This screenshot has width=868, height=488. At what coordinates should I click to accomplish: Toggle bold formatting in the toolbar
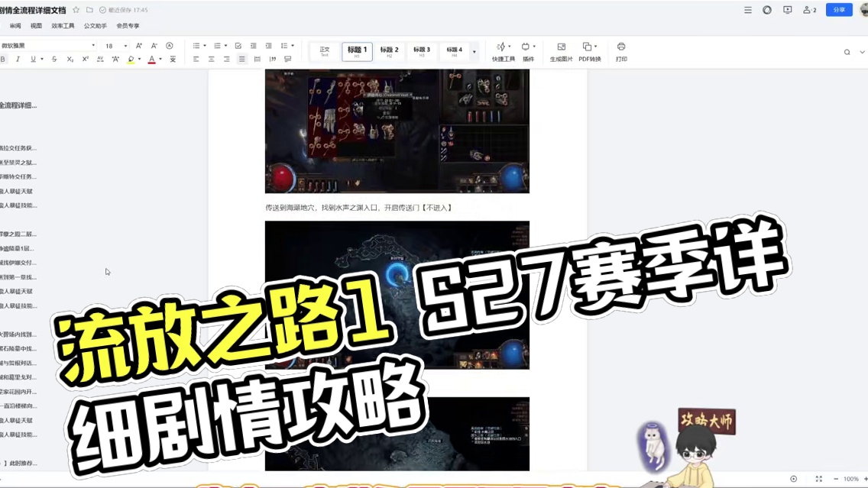point(7,59)
